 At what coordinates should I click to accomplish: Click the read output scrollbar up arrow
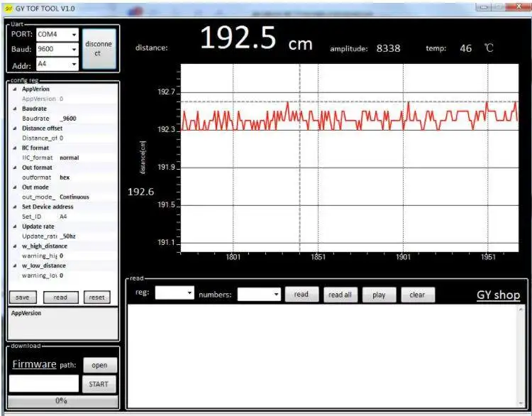coord(521,309)
